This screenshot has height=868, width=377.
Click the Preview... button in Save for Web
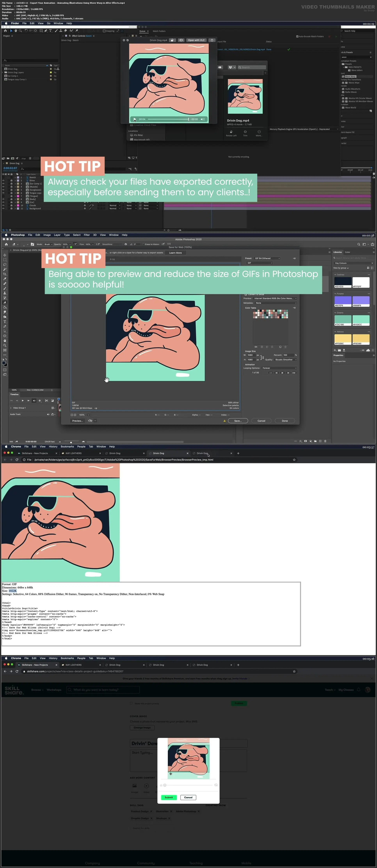click(77, 421)
